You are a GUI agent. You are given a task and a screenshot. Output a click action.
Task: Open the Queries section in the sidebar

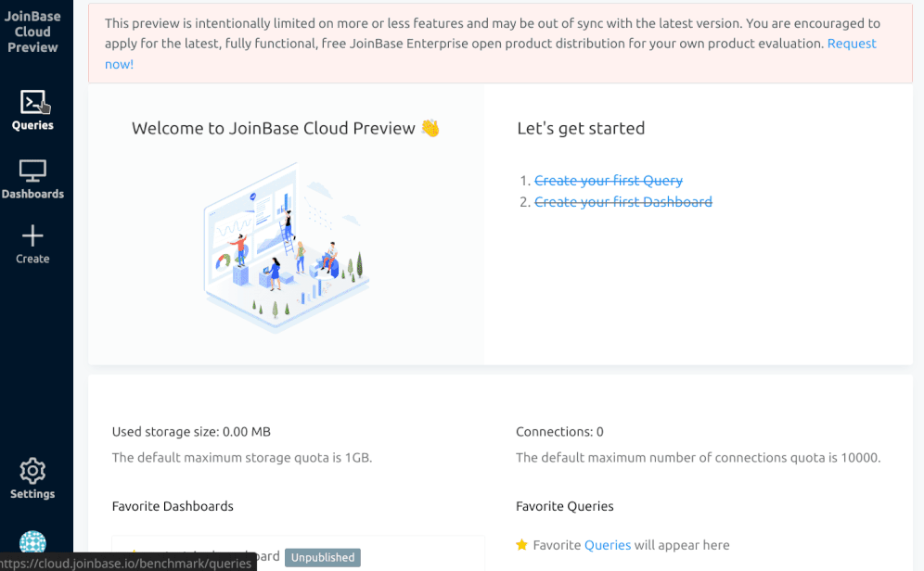(32, 109)
